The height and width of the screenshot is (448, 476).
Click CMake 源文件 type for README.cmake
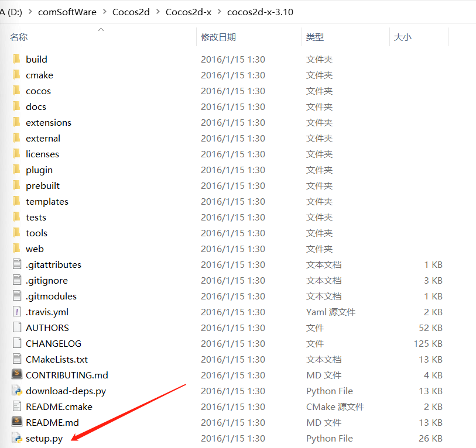[x=335, y=406]
